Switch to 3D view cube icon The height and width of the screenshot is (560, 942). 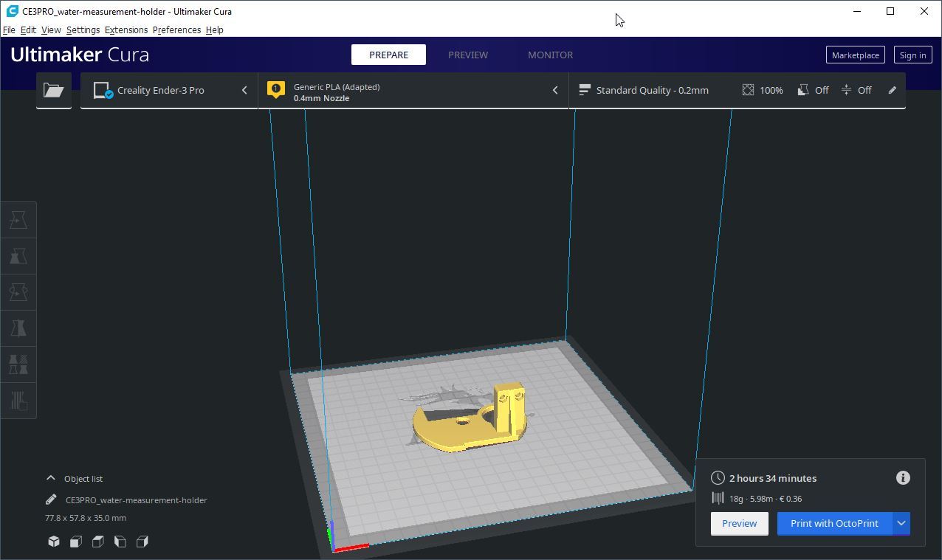click(x=54, y=542)
